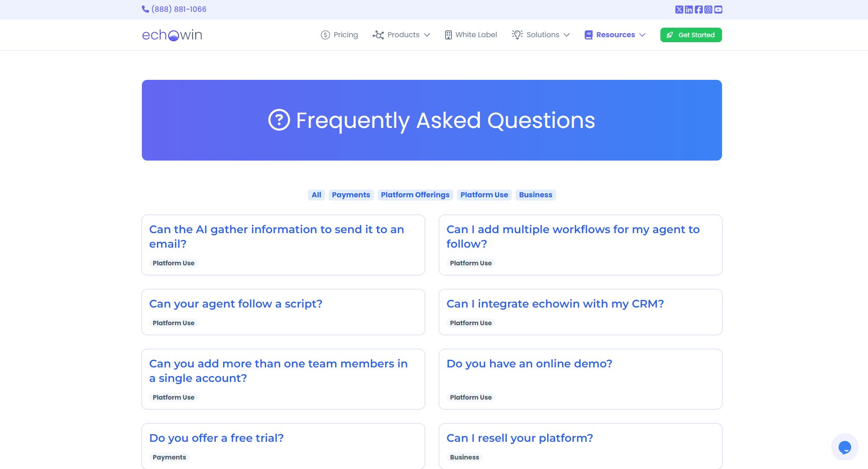Select the Business filter tag

coord(535,195)
